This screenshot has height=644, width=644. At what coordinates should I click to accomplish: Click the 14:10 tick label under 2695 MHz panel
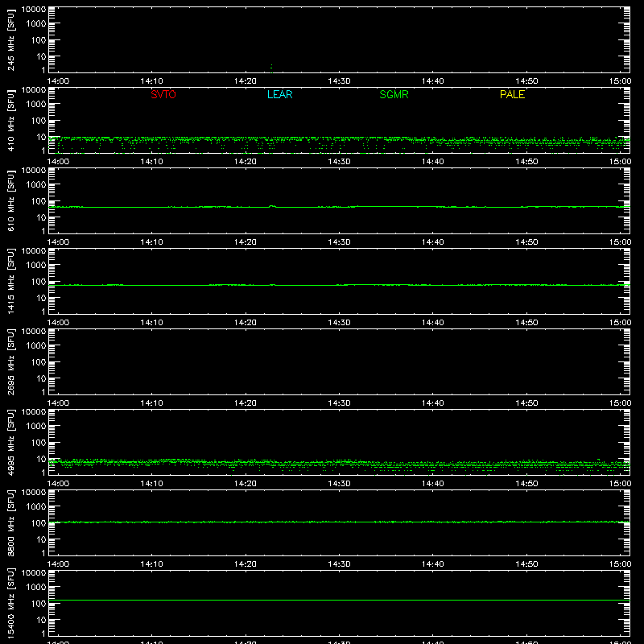pyautogui.click(x=151, y=403)
